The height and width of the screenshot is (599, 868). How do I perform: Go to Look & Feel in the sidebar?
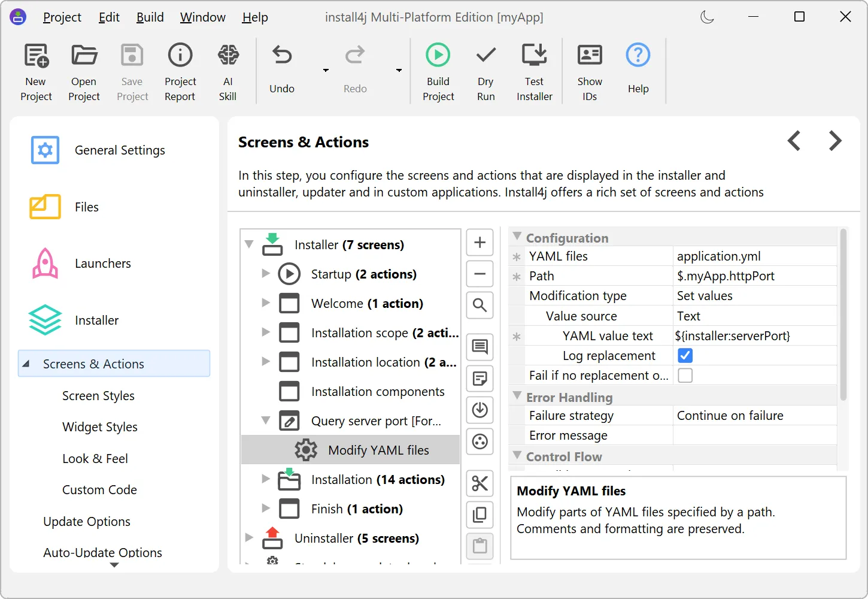click(95, 459)
